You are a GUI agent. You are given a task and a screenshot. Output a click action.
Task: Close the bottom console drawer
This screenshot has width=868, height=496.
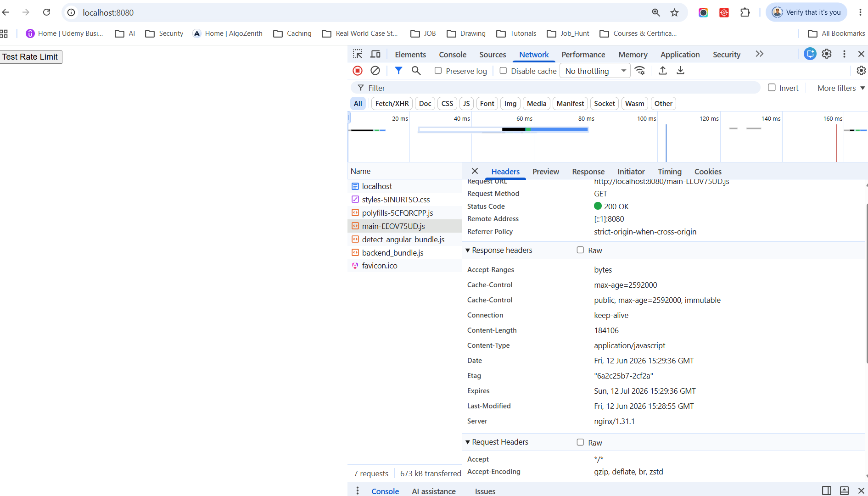point(861,490)
